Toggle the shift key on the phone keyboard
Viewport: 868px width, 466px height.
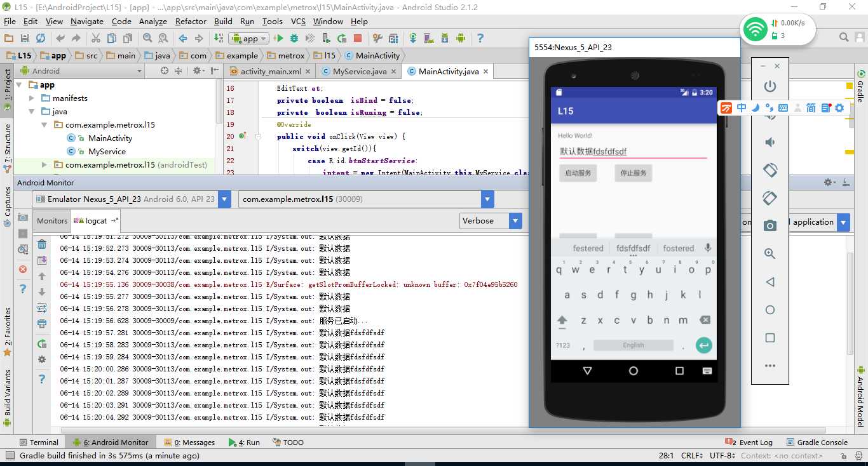[x=562, y=321]
